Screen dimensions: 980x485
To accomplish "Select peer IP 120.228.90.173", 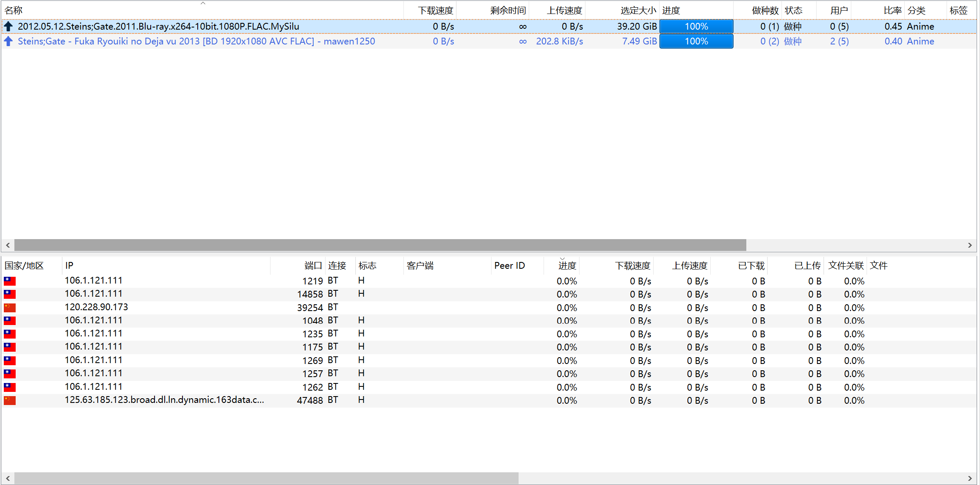I will point(96,307).
